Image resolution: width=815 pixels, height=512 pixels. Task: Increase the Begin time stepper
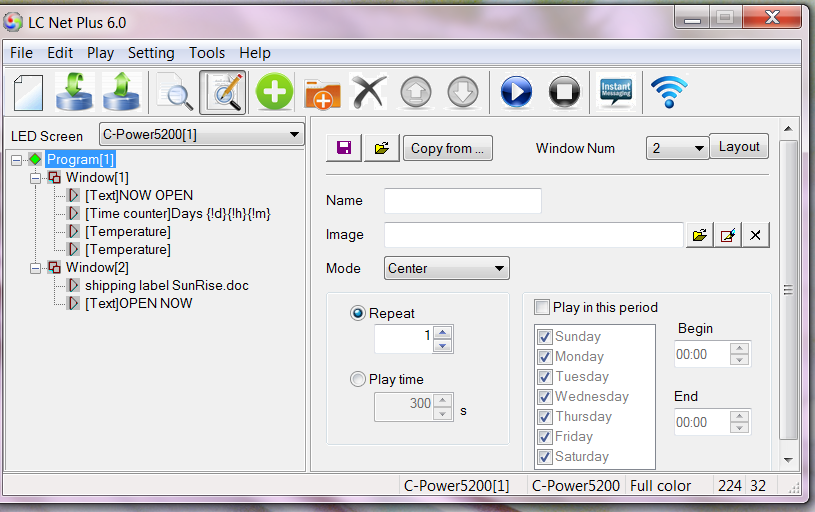pos(739,348)
